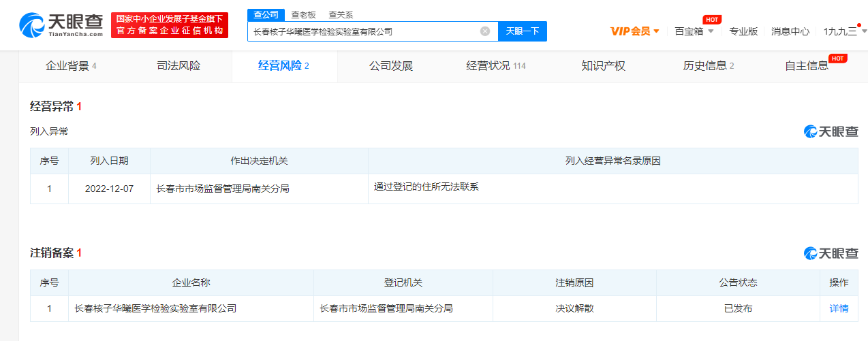This screenshot has height=341, width=868.
Task: Open the 企业背景 tab
Action: coord(71,66)
